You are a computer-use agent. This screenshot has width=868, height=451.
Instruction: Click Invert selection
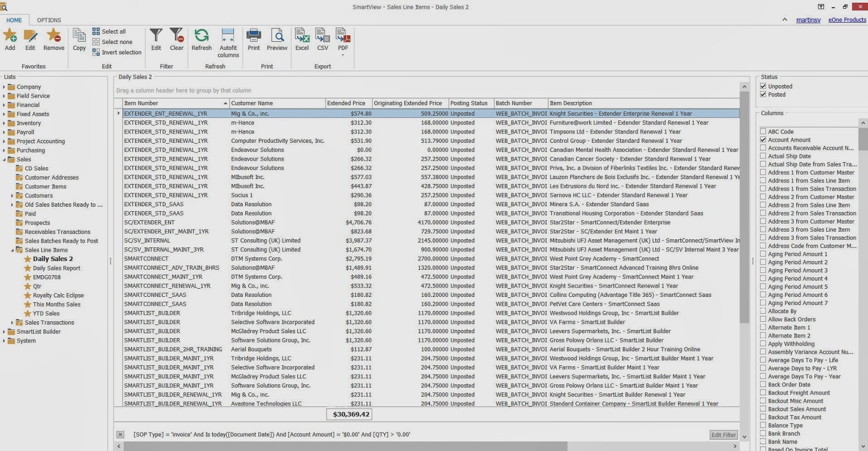tap(117, 52)
